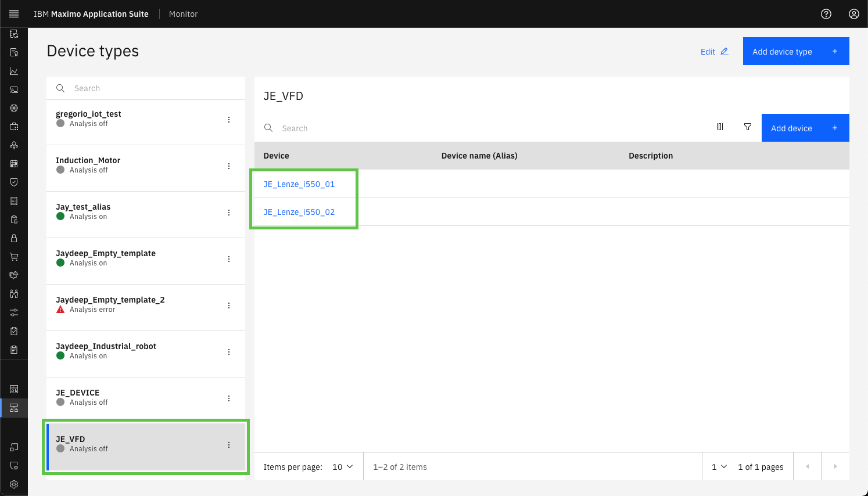Focus the device types search field
This screenshot has width=868, height=496.
(146, 88)
